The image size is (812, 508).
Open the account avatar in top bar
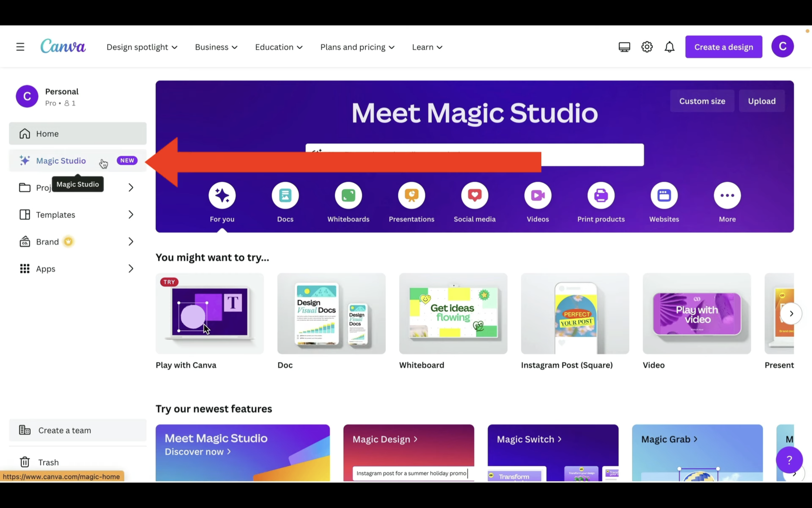pyautogui.click(x=782, y=46)
